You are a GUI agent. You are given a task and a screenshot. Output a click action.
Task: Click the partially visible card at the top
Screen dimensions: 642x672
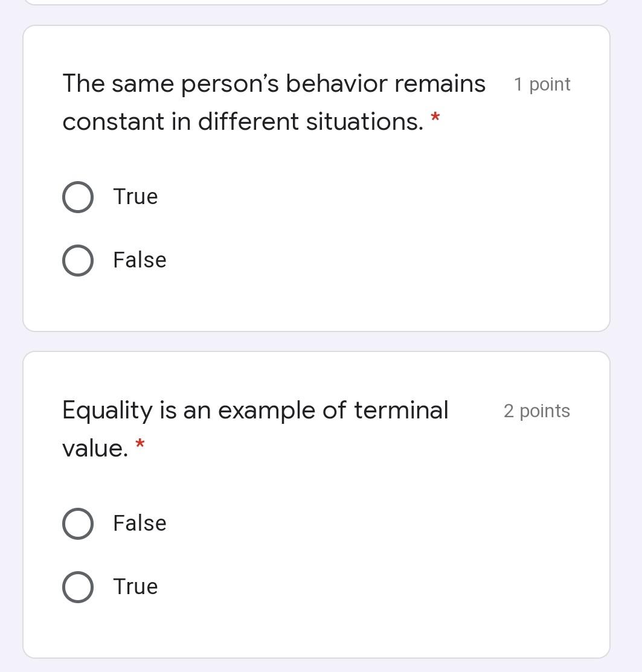317,4
